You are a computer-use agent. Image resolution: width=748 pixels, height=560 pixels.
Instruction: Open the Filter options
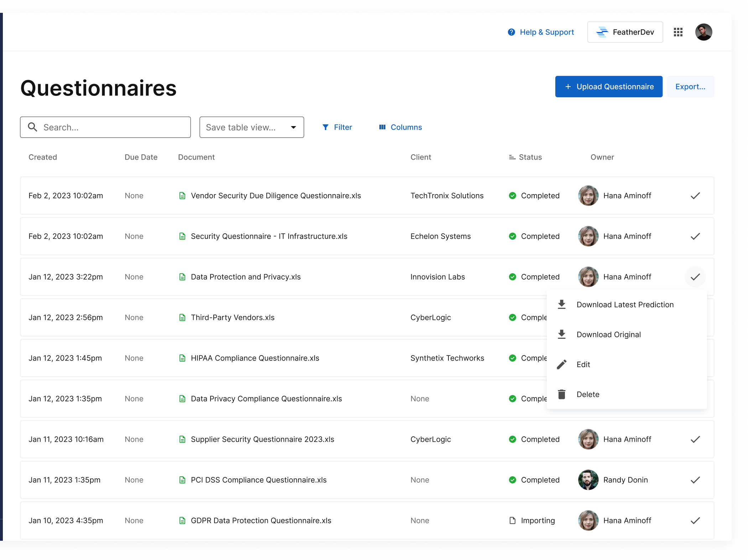tap(337, 127)
